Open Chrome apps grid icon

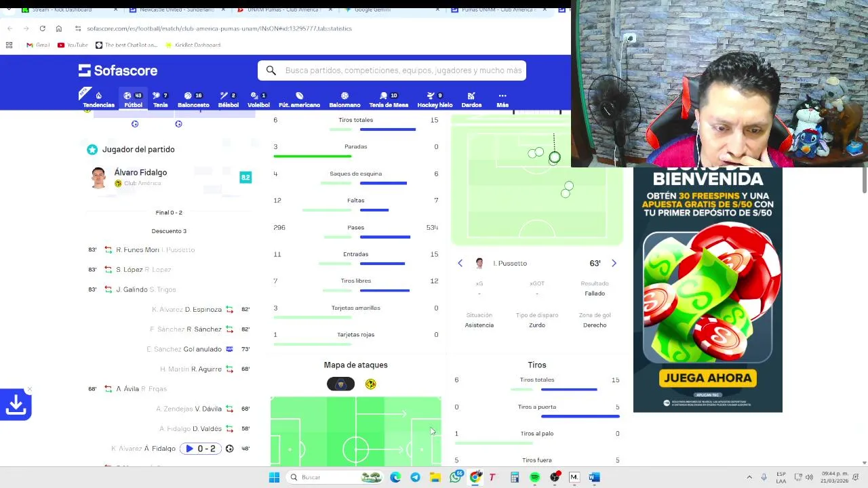tap(9, 45)
